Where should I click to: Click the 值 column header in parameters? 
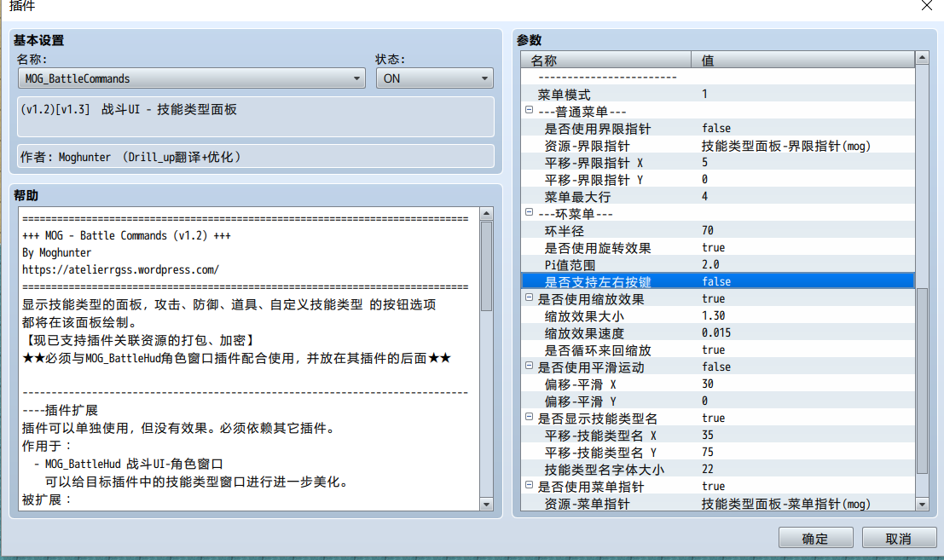(802, 61)
